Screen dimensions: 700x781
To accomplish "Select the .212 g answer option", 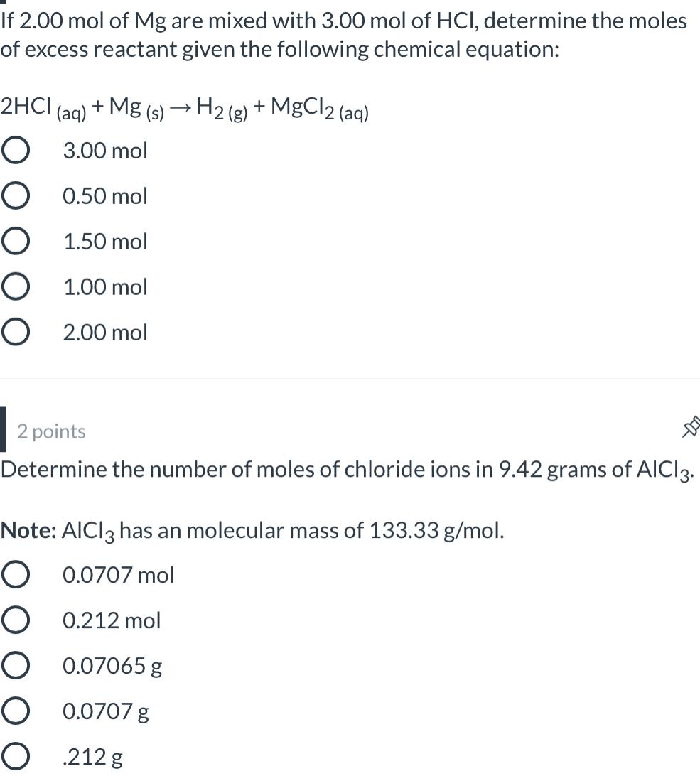I will 17,756.
